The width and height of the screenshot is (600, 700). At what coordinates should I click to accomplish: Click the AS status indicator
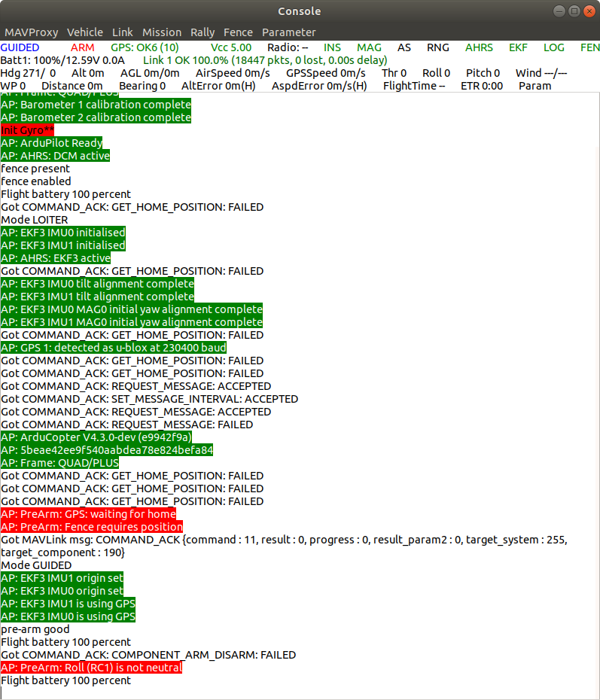click(404, 47)
